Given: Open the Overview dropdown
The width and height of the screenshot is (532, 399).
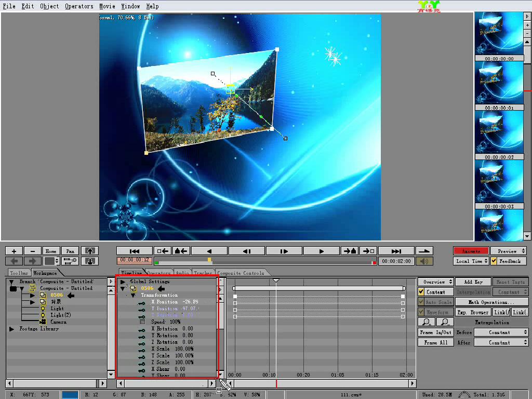Looking at the screenshot, I should (436, 282).
